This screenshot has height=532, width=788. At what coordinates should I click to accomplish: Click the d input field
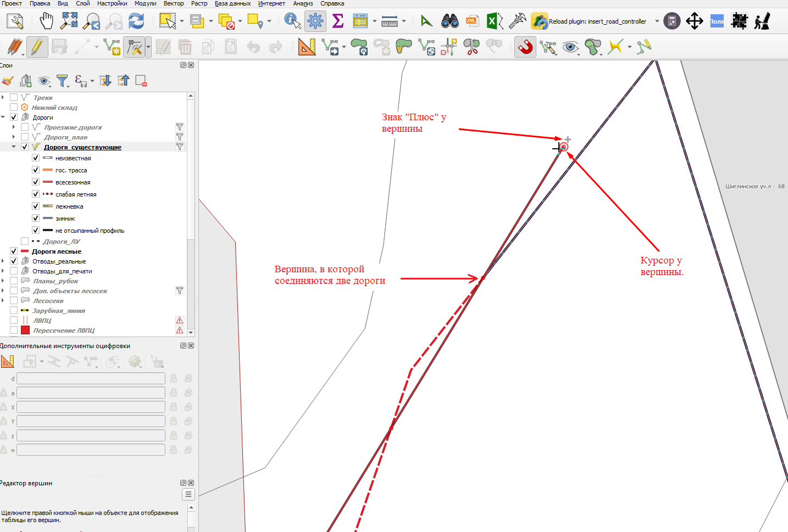pos(91,378)
